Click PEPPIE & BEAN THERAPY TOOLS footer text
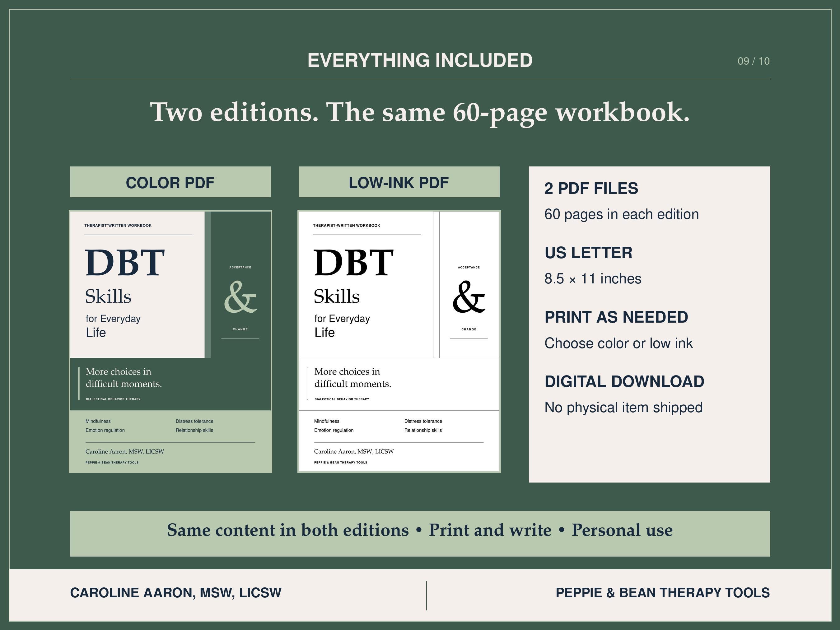The width and height of the screenshot is (840, 630). (x=663, y=593)
